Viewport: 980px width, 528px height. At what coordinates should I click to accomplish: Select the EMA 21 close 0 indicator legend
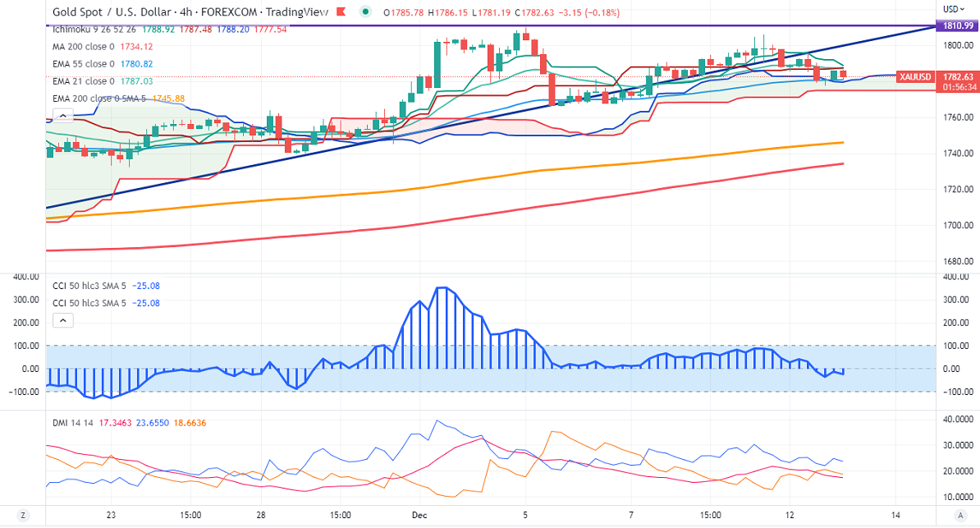(x=84, y=81)
